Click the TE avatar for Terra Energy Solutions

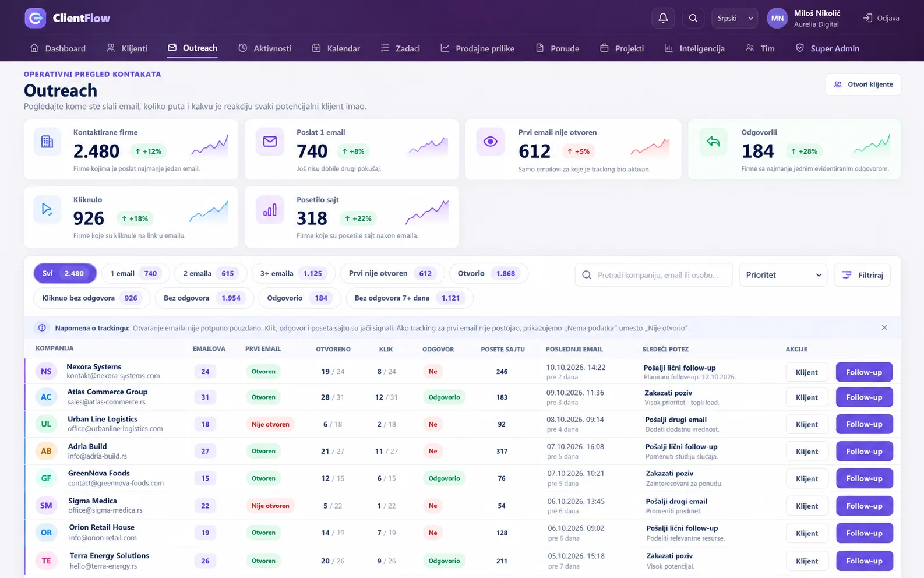46,561
